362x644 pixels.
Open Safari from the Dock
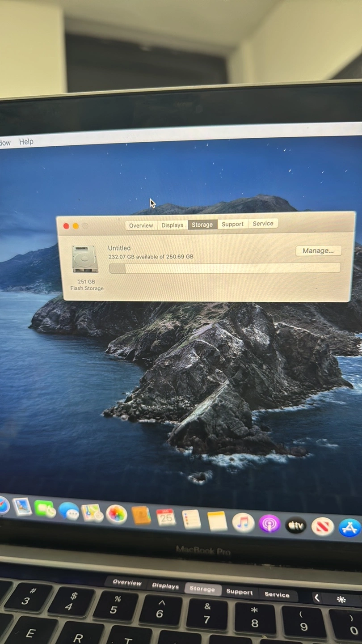(x=3, y=505)
